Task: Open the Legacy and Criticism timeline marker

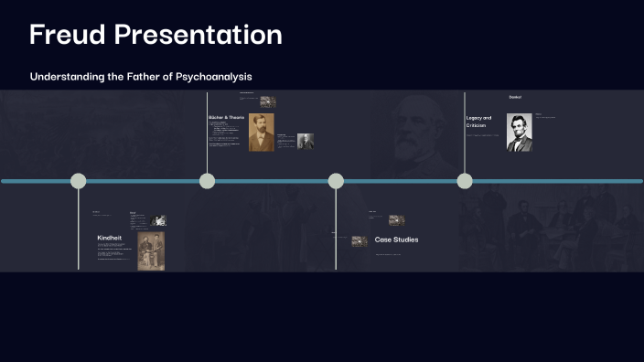Action: pos(465,181)
